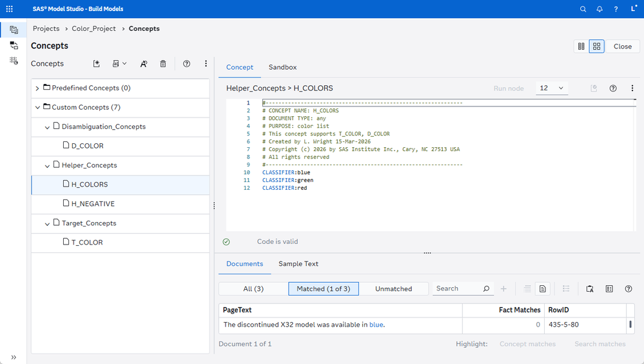The width and height of the screenshot is (644, 364).
Task: Click the horizontal pane divider handle
Action: pos(427,253)
